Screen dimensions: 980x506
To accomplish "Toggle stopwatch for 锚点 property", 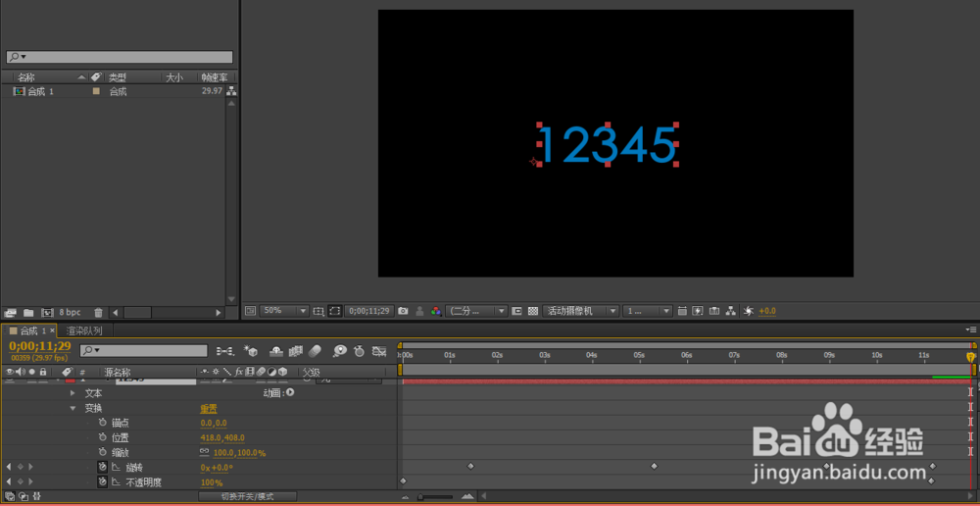I will click(103, 423).
